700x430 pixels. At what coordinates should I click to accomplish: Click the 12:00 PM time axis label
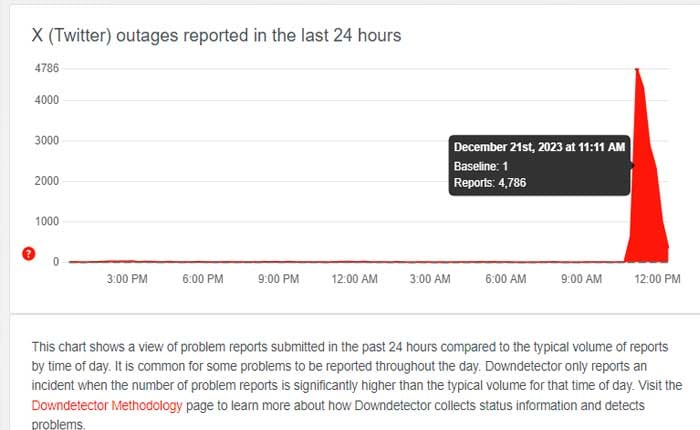[658, 279]
